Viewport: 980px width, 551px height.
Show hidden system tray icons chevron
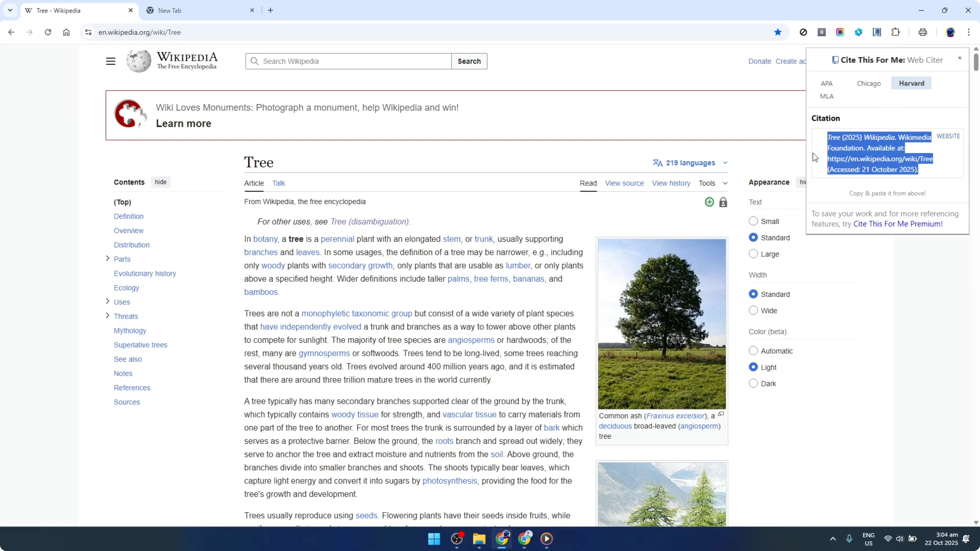pos(833,538)
